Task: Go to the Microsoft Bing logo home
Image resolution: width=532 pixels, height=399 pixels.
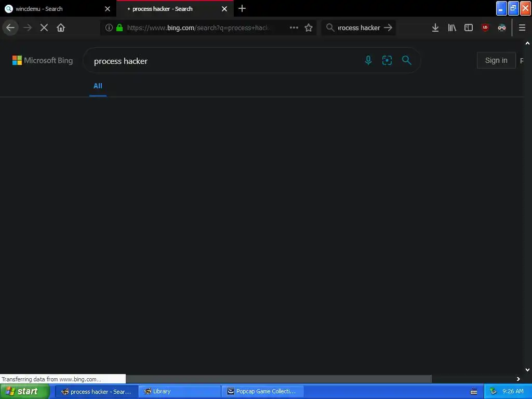Action: (x=43, y=60)
